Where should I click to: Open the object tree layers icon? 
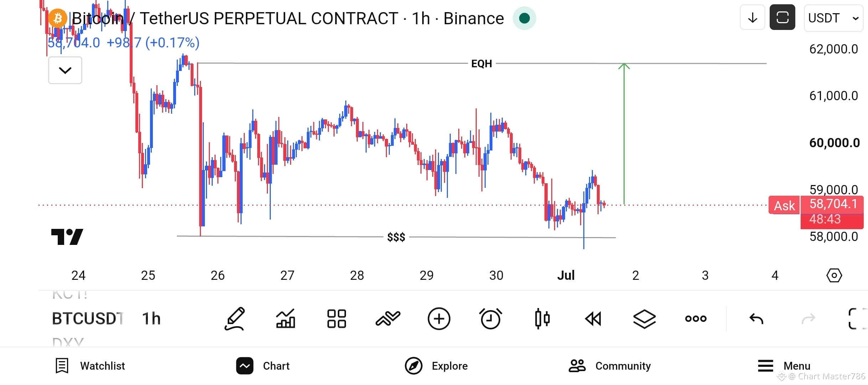[645, 319]
